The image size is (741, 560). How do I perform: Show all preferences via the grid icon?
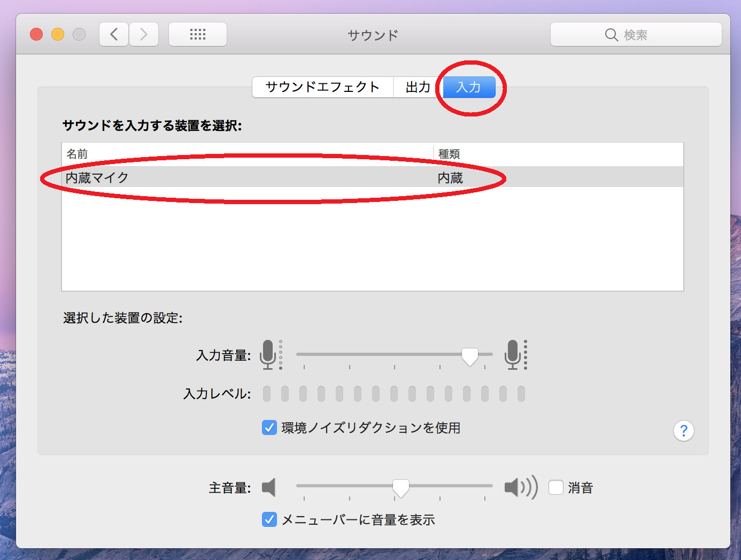198,35
